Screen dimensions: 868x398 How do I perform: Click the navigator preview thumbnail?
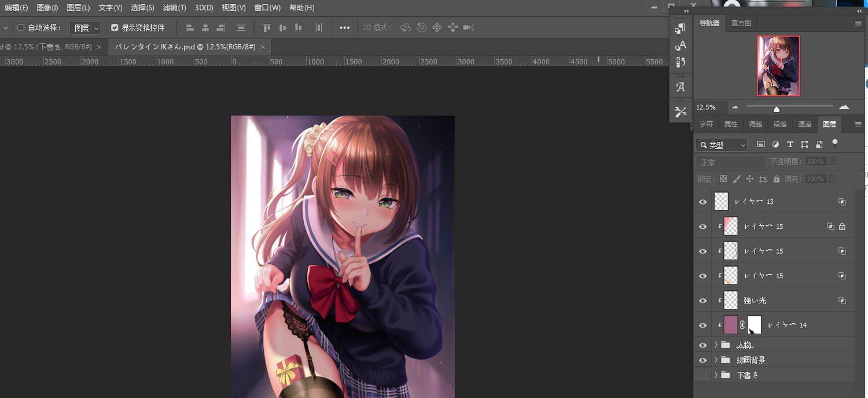pyautogui.click(x=778, y=65)
